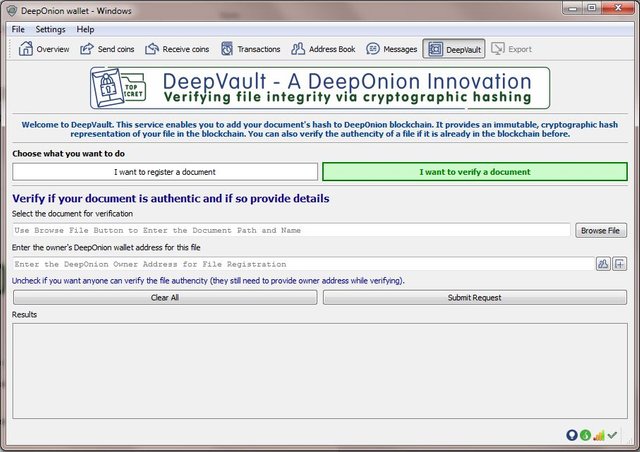Click inside the Results text area
640x452 pixels.
[320, 371]
